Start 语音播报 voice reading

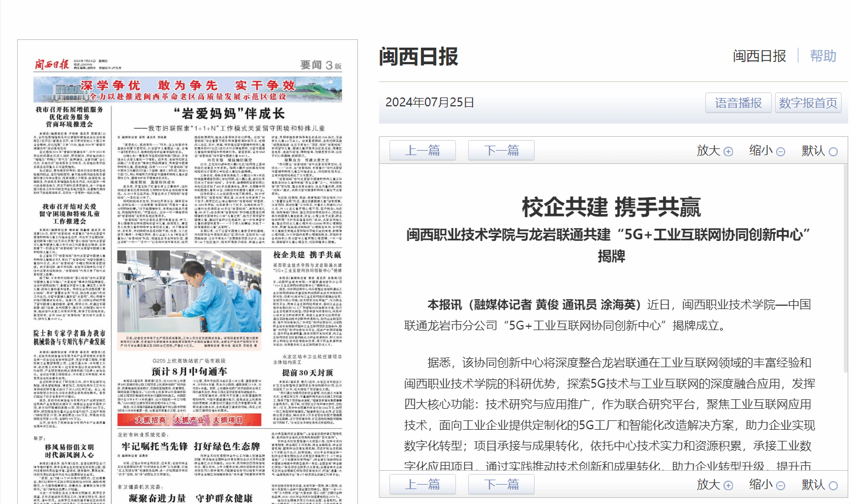tap(738, 103)
